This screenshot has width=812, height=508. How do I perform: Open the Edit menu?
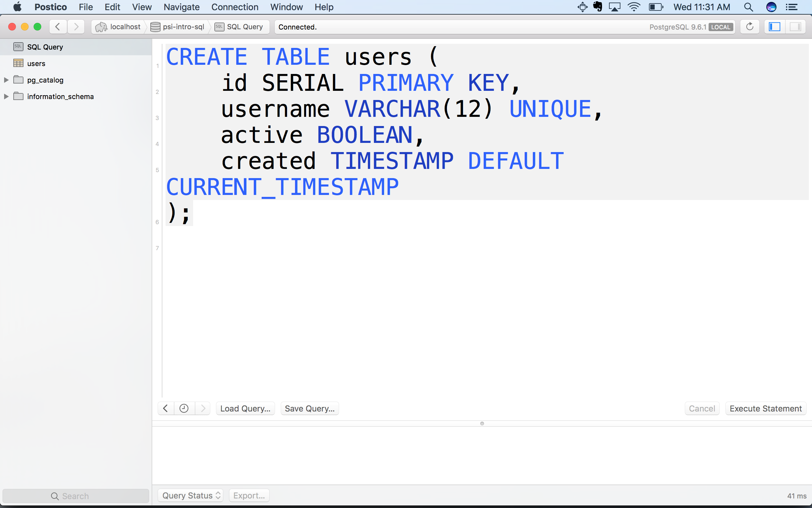tap(112, 7)
